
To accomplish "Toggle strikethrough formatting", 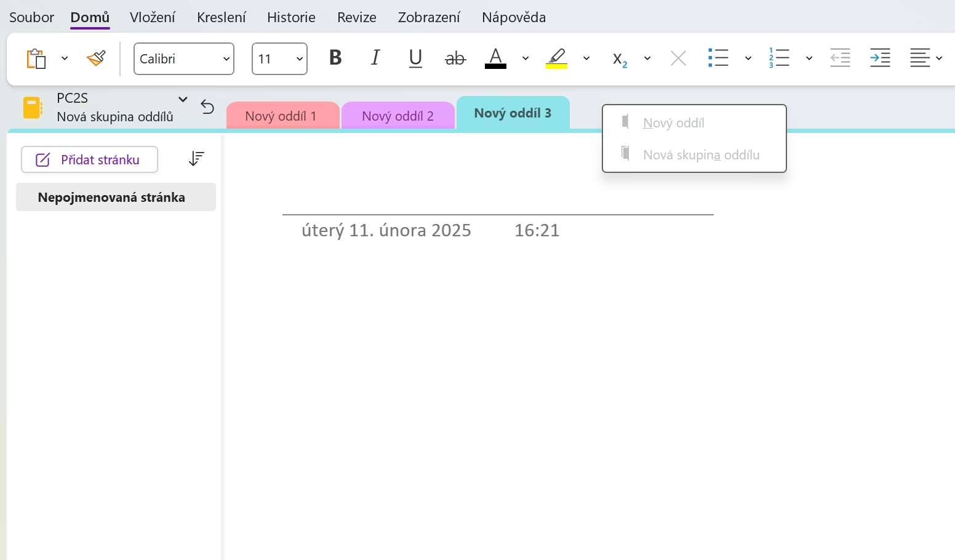I will [x=455, y=58].
